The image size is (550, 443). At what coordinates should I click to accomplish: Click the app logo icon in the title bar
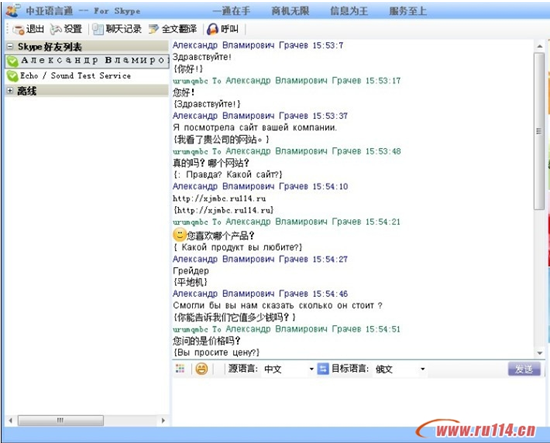13,11
